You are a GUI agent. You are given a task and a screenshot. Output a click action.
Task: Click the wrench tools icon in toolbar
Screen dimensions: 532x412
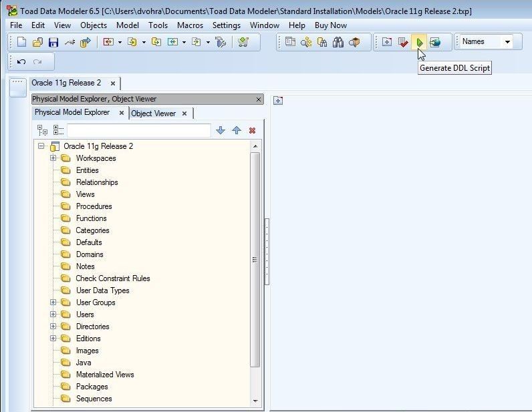(x=220, y=42)
